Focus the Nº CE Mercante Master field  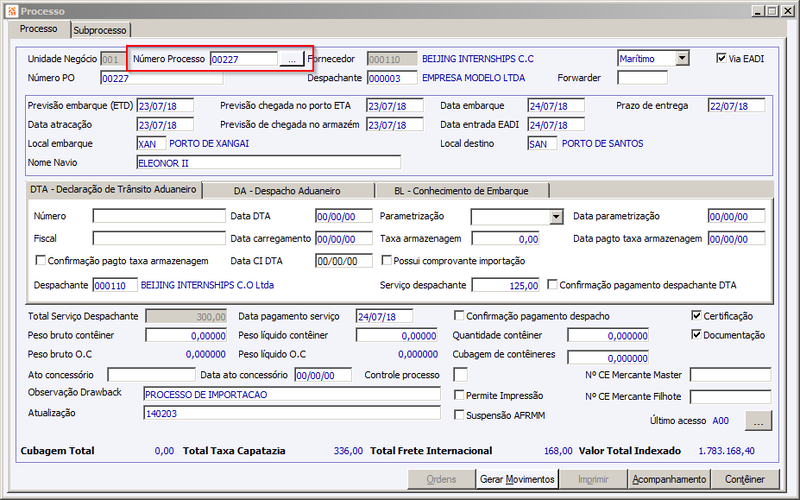point(731,375)
